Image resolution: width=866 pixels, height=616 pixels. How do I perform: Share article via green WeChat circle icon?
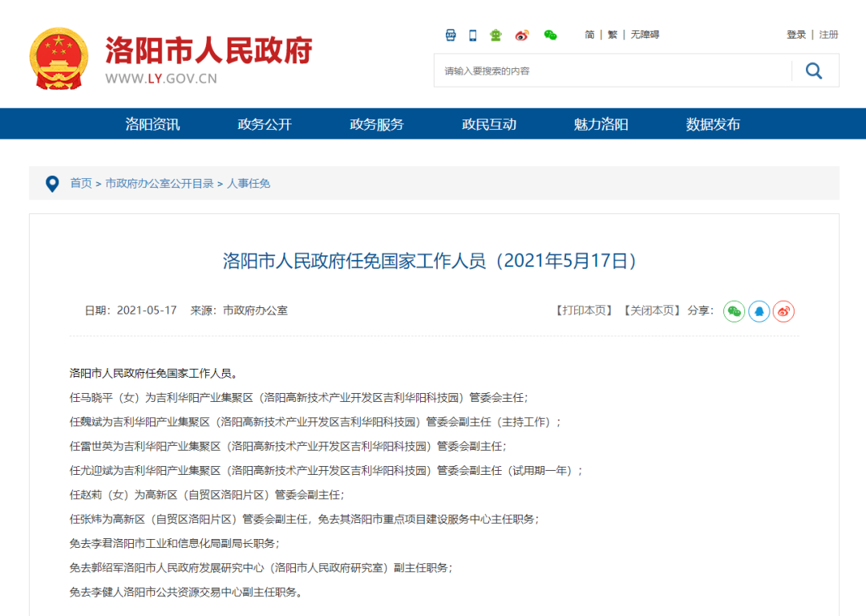(x=734, y=311)
